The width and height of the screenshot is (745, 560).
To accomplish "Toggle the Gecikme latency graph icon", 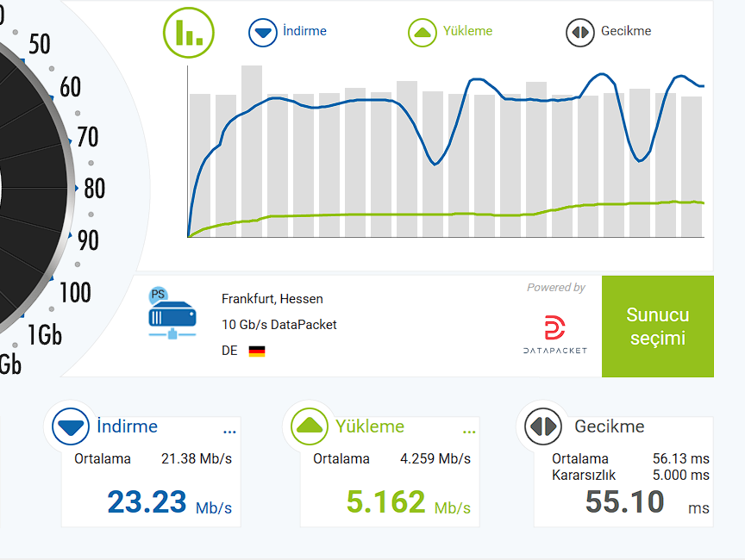I will (580, 33).
